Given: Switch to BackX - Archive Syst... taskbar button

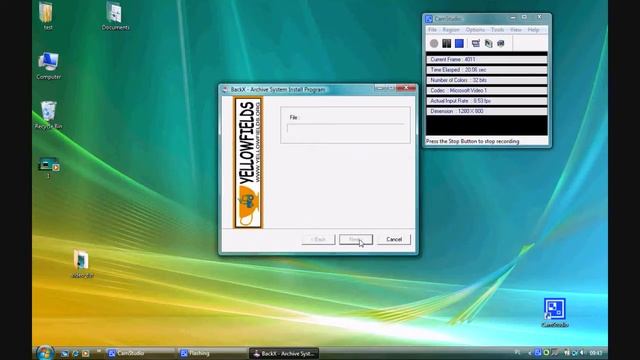Looking at the screenshot, I should click(284, 353).
